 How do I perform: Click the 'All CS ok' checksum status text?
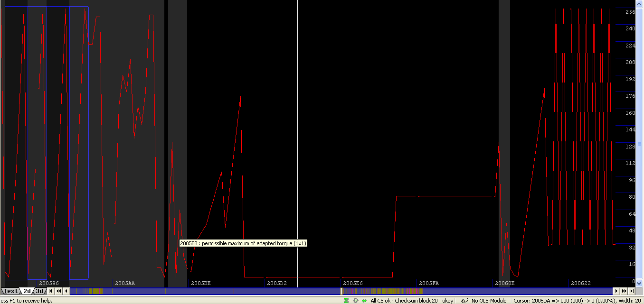pyautogui.click(x=412, y=301)
